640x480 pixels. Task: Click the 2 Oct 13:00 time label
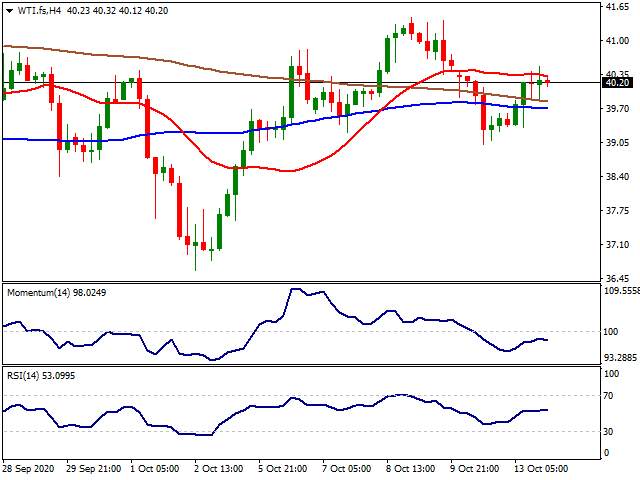pos(218,469)
